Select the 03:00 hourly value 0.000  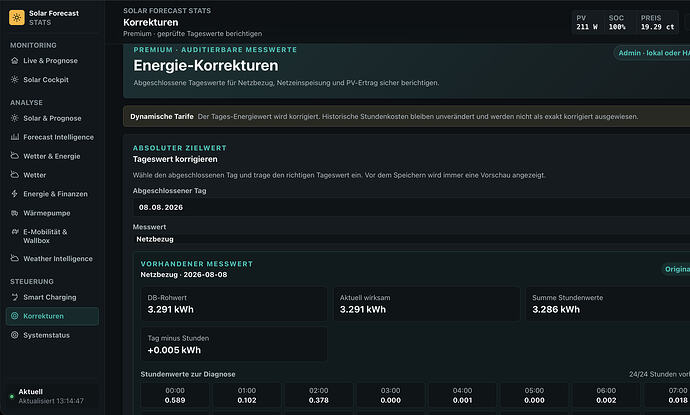point(390,395)
